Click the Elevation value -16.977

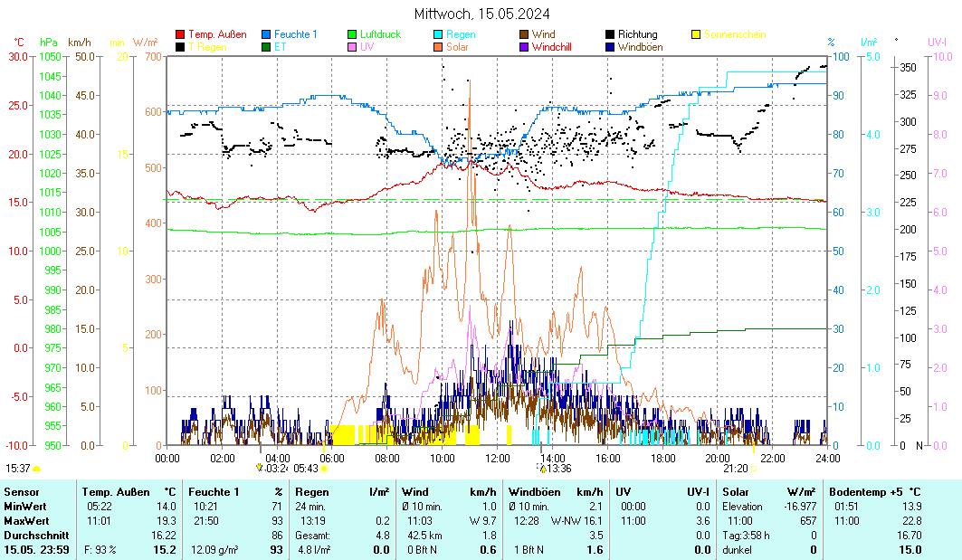(x=800, y=507)
